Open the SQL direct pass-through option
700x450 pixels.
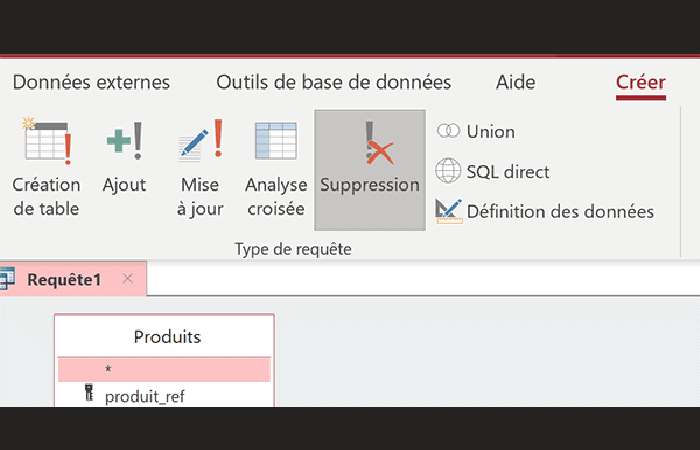(493, 171)
